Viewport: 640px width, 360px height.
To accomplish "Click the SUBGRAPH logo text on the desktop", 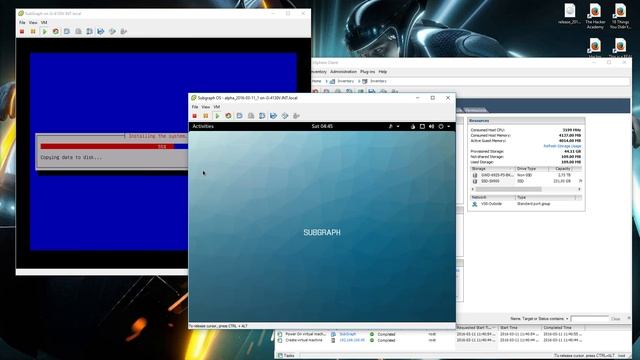I will pyautogui.click(x=322, y=233).
